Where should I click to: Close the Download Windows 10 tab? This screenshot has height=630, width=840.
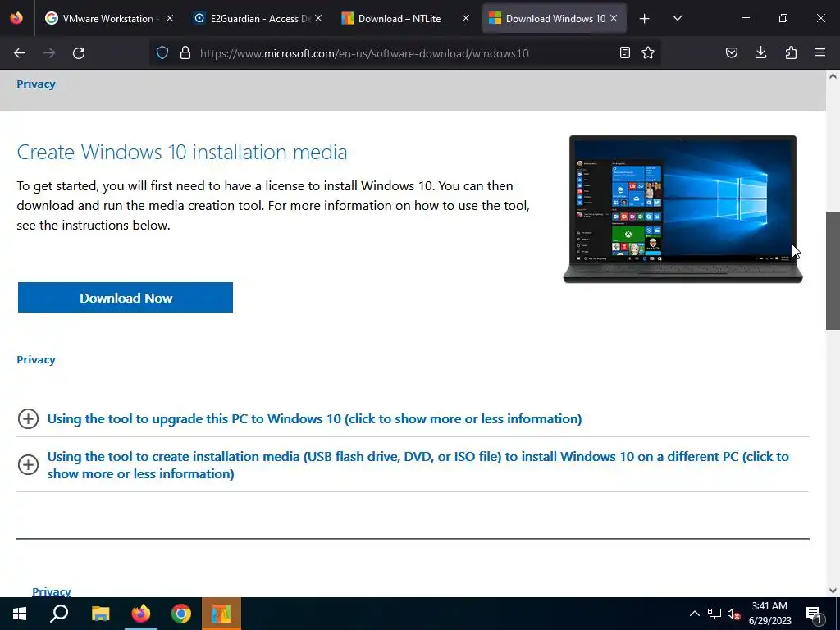point(614,18)
